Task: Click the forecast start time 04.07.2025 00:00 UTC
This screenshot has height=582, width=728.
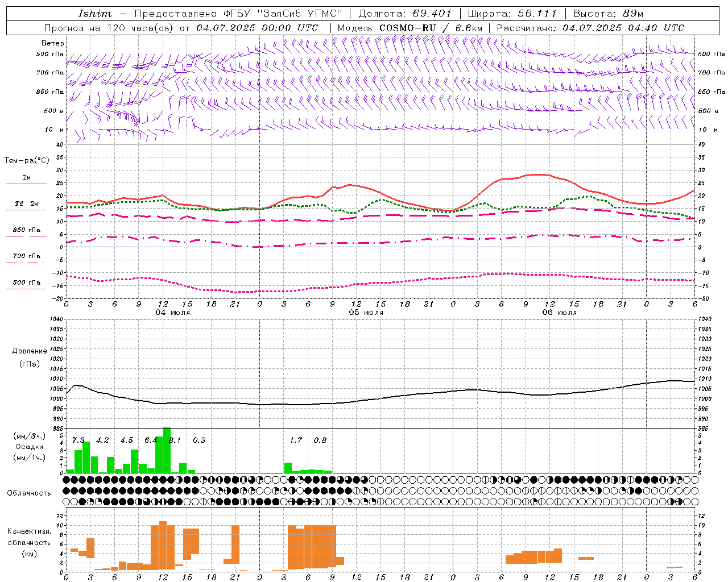Action: pos(257,28)
